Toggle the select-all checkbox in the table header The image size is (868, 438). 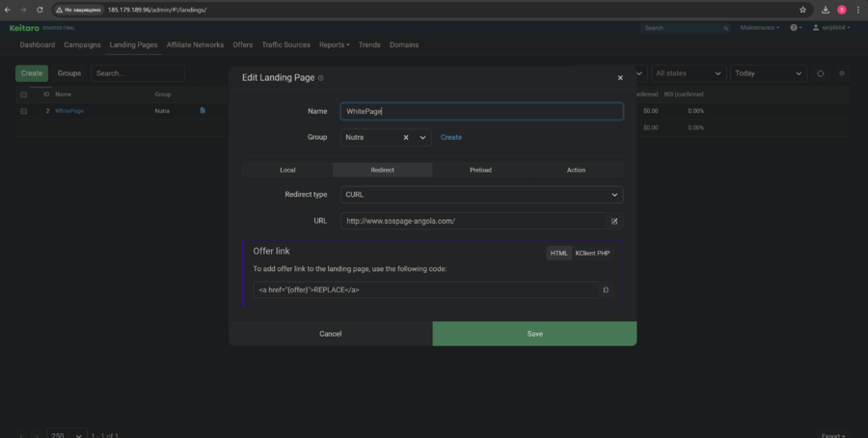24,95
